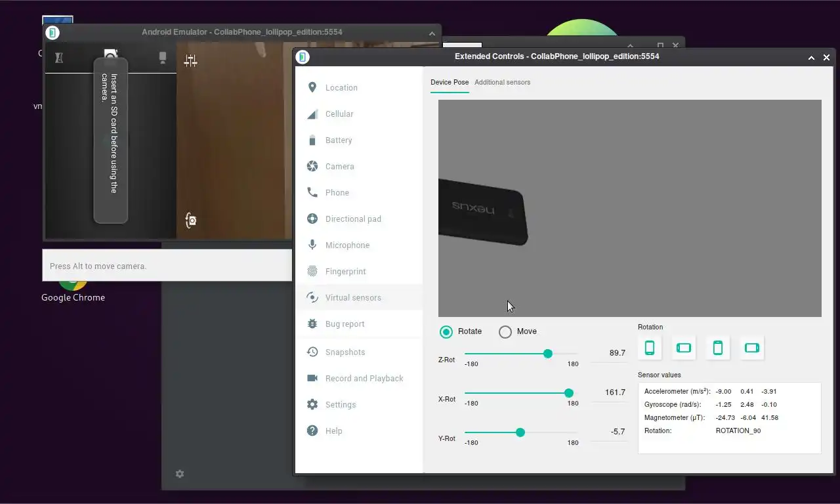The width and height of the screenshot is (840, 504).
Task: Open the Directional pad page
Action: [358, 219]
